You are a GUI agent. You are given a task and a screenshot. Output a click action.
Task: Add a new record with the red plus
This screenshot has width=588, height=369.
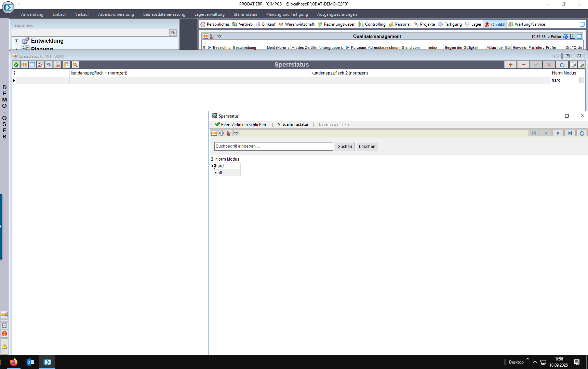coord(510,65)
